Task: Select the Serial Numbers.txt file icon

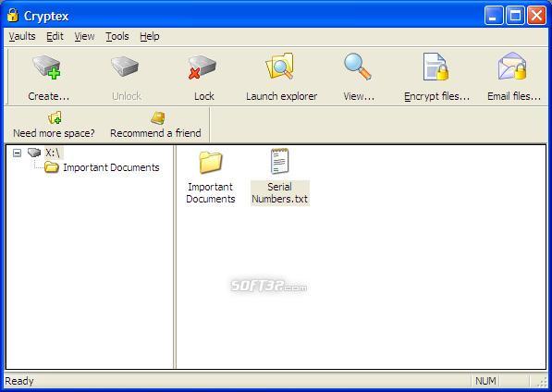Action: 279,161
